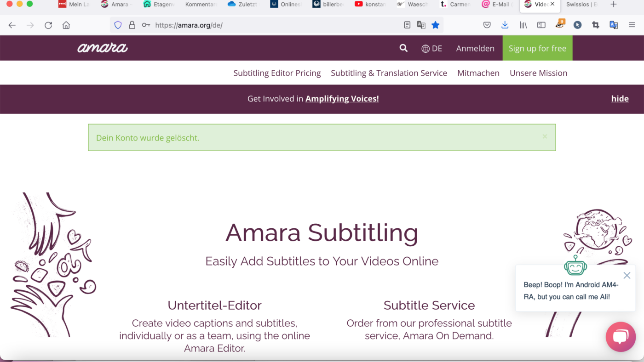Image resolution: width=644 pixels, height=362 pixels.
Task: Switch to the Kommentare tab
Action: pyautogui.click(x=201, y=4)
